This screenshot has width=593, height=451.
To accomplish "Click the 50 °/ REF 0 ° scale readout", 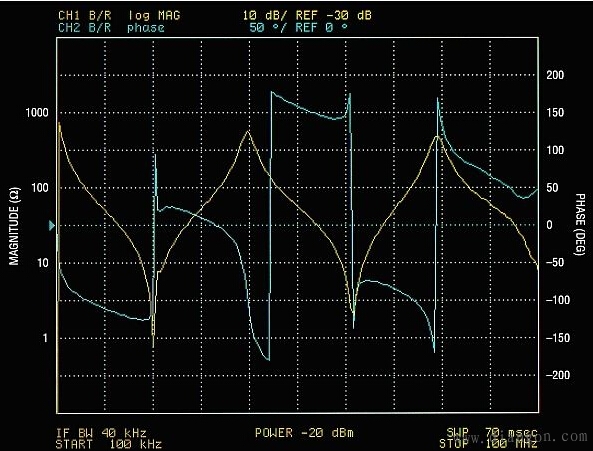I will click(298, 28).
